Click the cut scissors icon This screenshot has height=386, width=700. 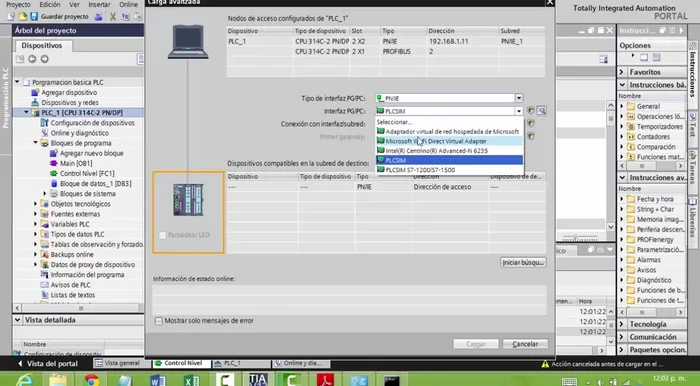(113, 17)
